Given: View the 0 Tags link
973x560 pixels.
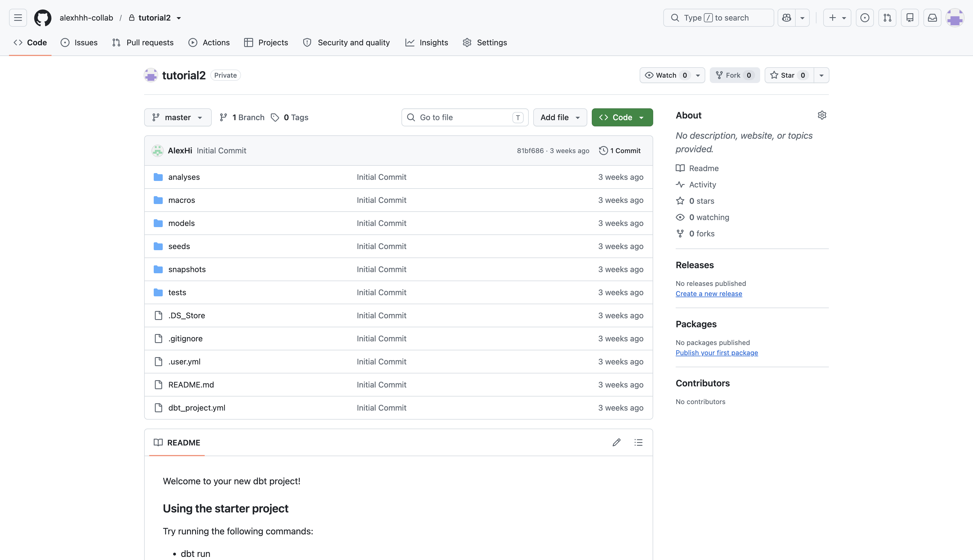Looking at the screenshot, I should tap(290, 117).
